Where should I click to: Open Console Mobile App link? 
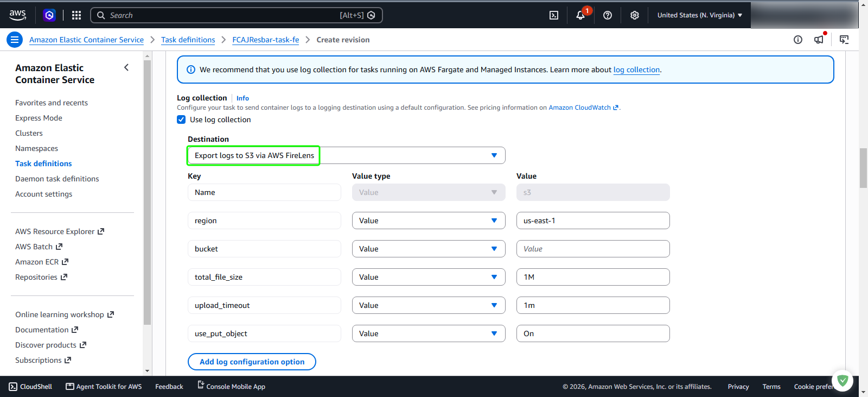[231, 386]
